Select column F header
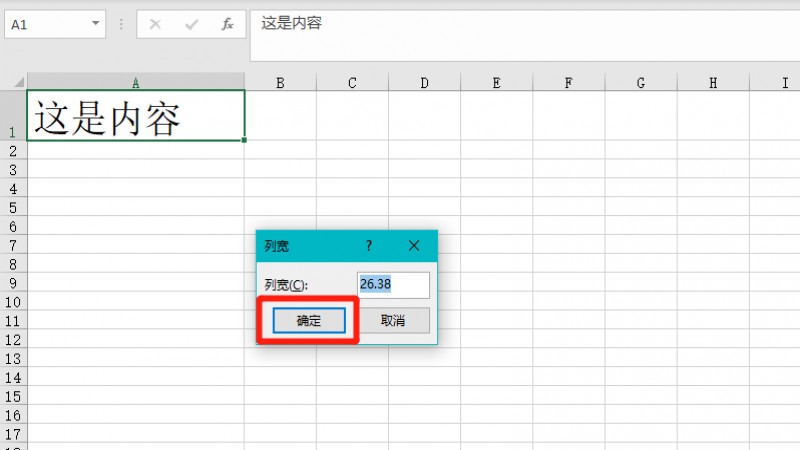 coord(568,82)
